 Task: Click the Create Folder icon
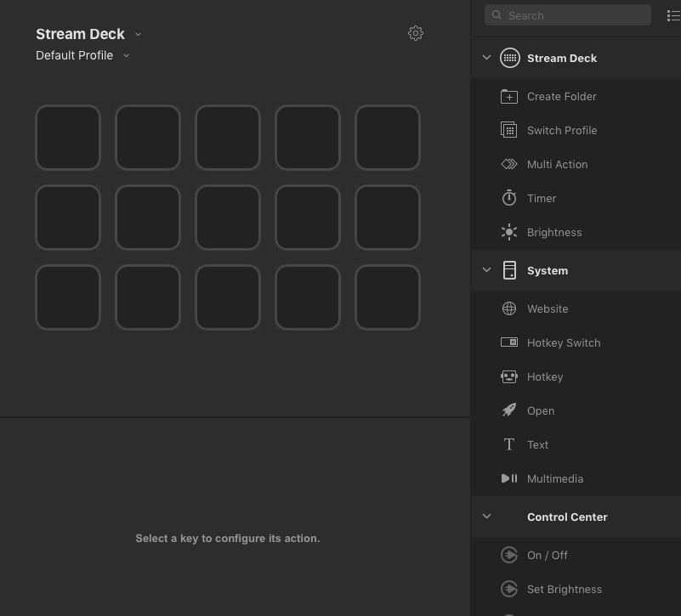click(x=509, y=96)
